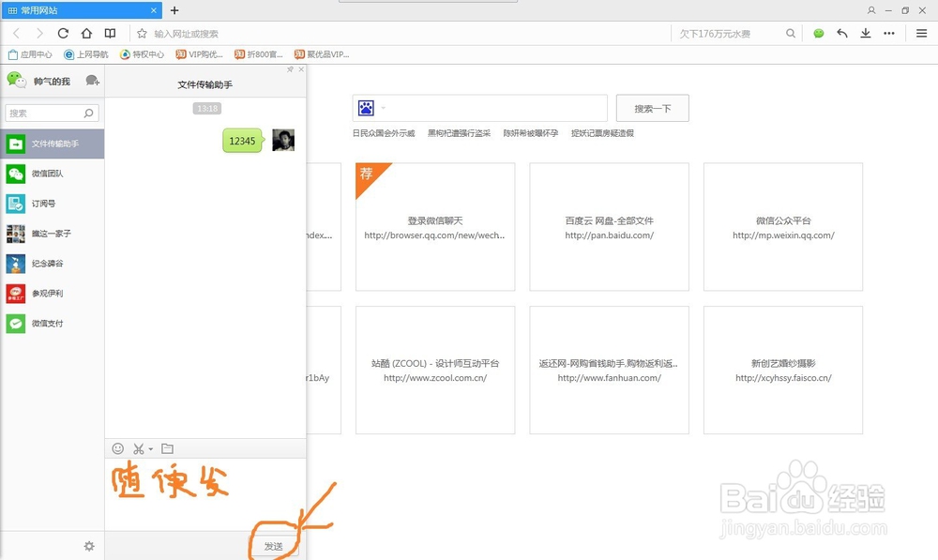Open 折800 bookmark
Screen dimensions: 938x560
[259, 54]
